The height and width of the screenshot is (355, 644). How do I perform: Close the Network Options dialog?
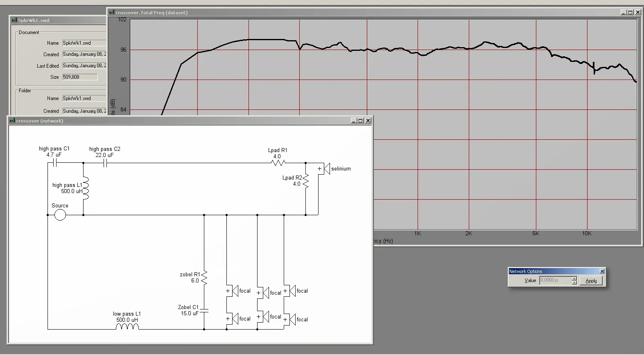602,271
